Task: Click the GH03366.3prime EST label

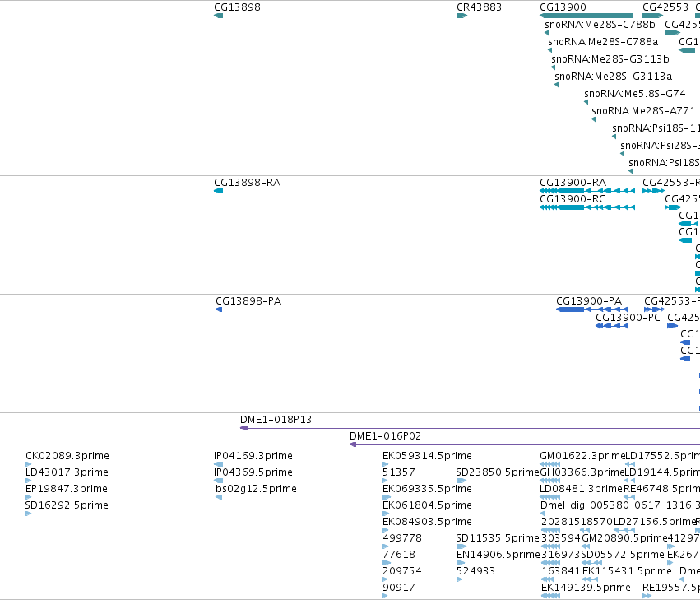Action: click(x=582, y=472)
